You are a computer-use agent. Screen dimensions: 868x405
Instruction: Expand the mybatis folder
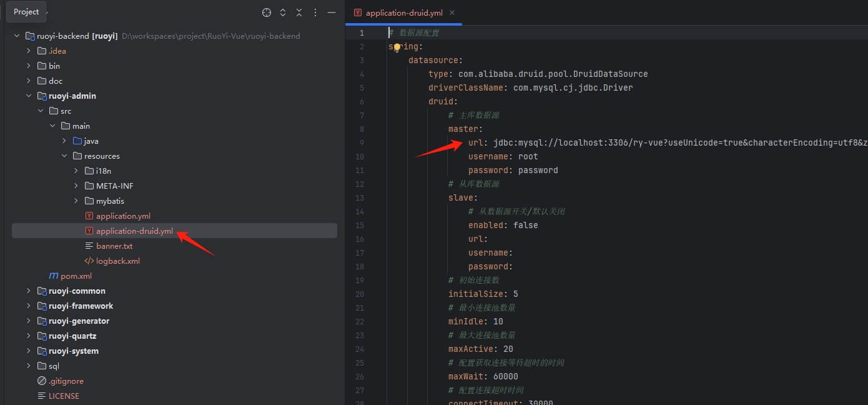76,201
